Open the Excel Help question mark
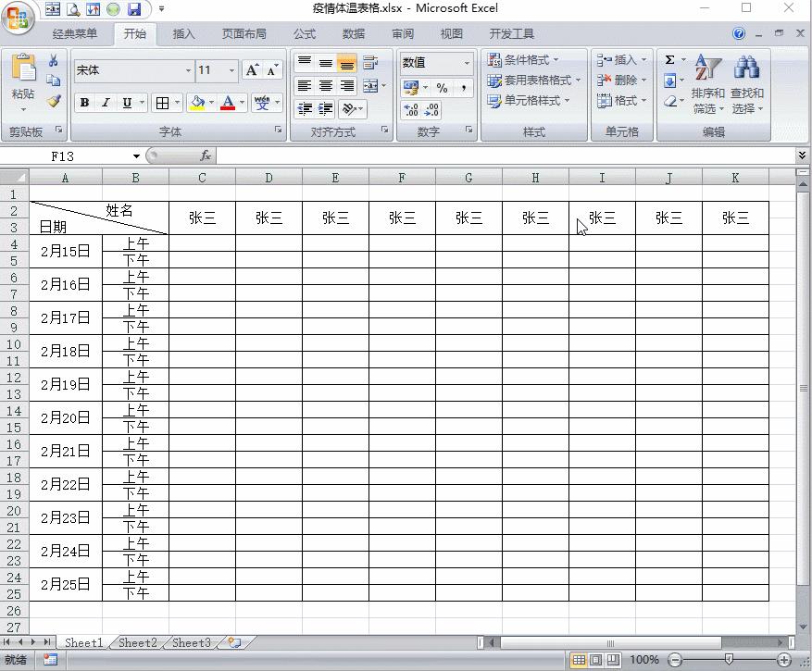Image resolution: width=812 pixels, height=671 pixels. 739,33
